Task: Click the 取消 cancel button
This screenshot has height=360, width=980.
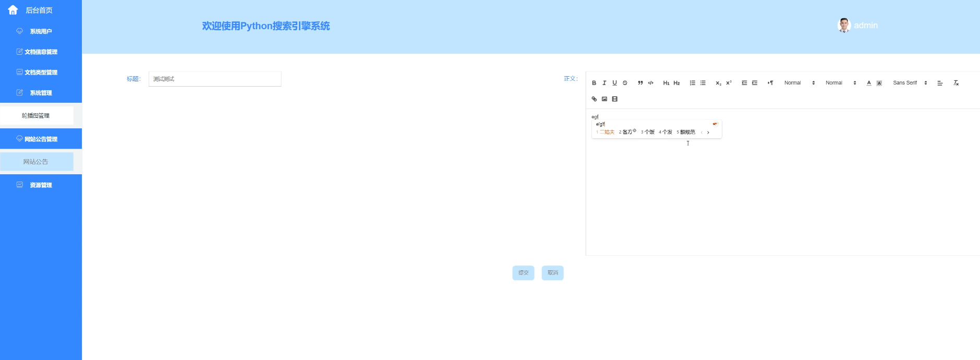Action: tap(553, 273)
